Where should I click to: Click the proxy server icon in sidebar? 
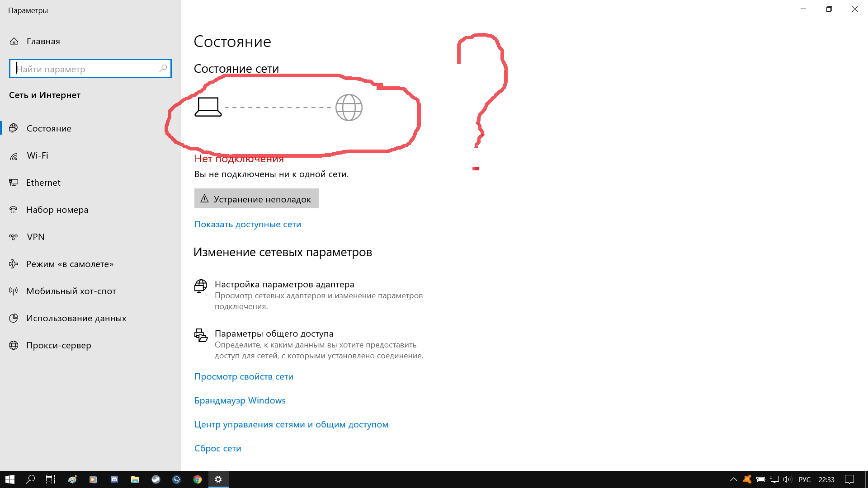point(14,345)
